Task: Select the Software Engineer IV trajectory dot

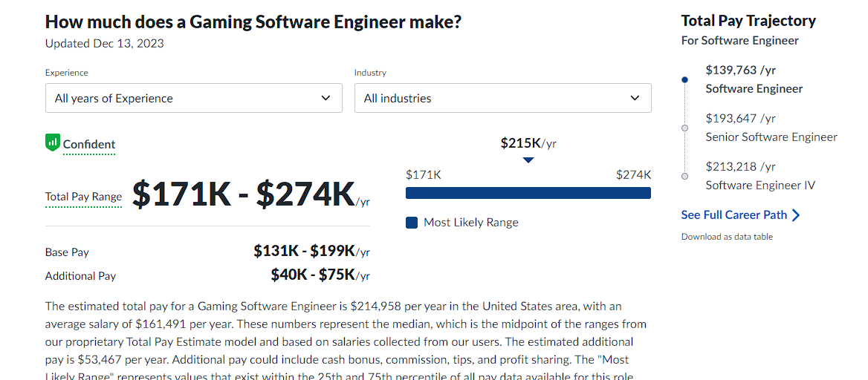Action: pyautogui.click(x=684, y=176)
